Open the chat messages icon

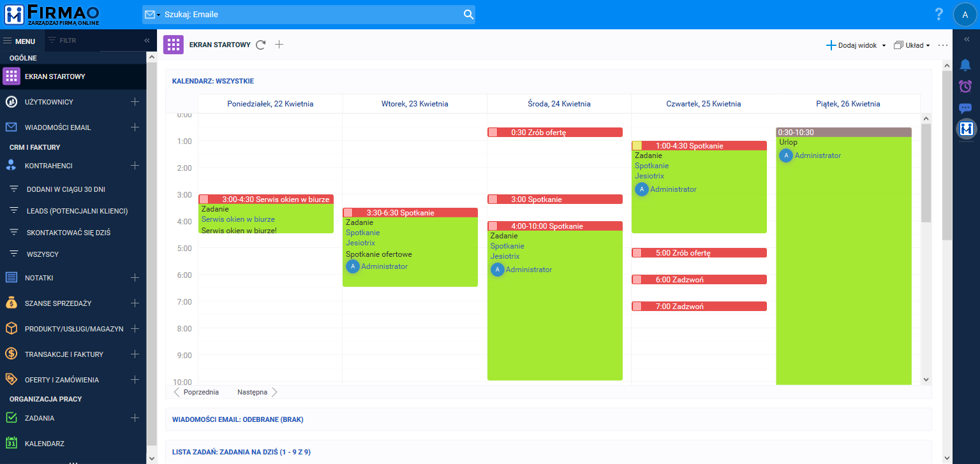click(x=965, y=108)
